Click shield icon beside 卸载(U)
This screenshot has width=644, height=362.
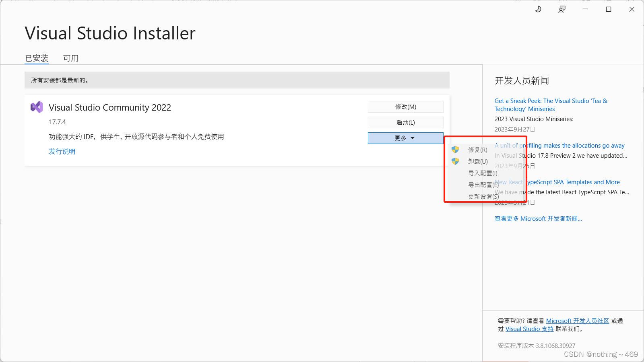pos(455,161)
